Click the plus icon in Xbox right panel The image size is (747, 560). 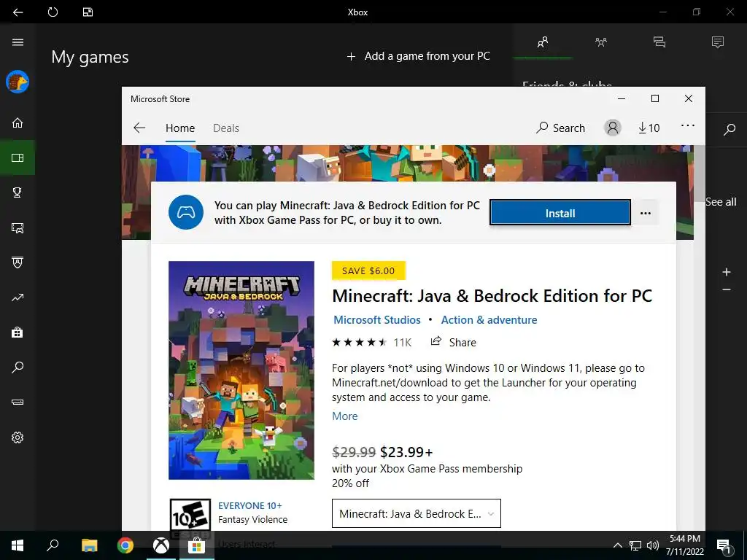coord(727,272)
